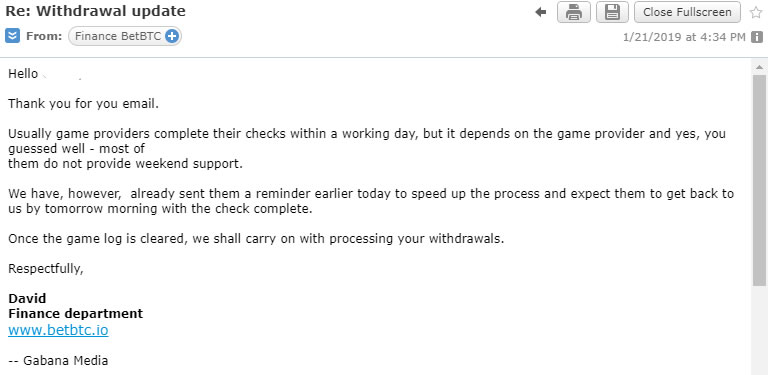This screenshot has width=768, height=375.
Task: Add Finance BetBTC to contacts via plus icon
Action: click(x=171, y=36)
